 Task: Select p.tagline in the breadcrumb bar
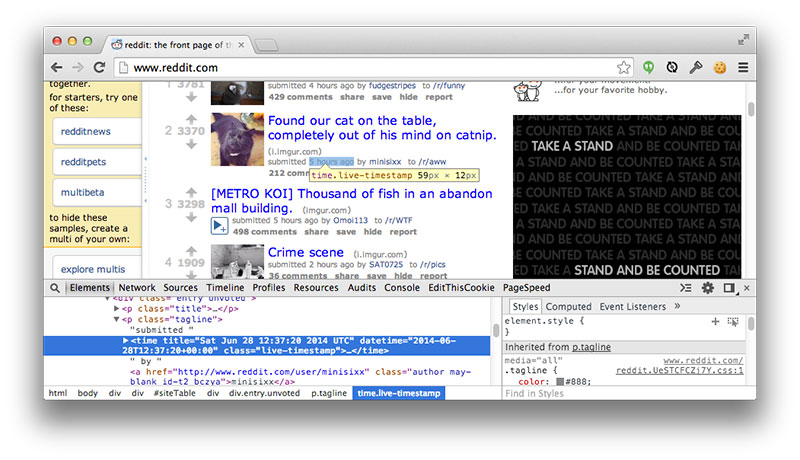329,393
